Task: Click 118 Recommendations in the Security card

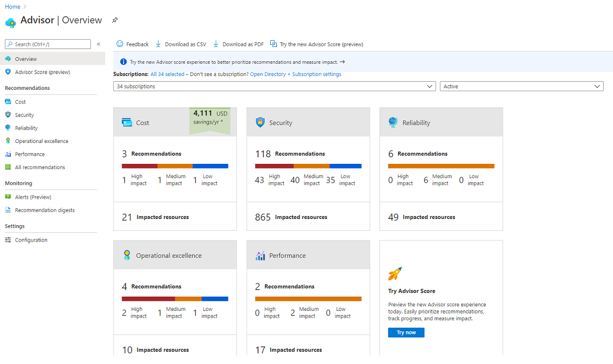Action: pos(290,154)
